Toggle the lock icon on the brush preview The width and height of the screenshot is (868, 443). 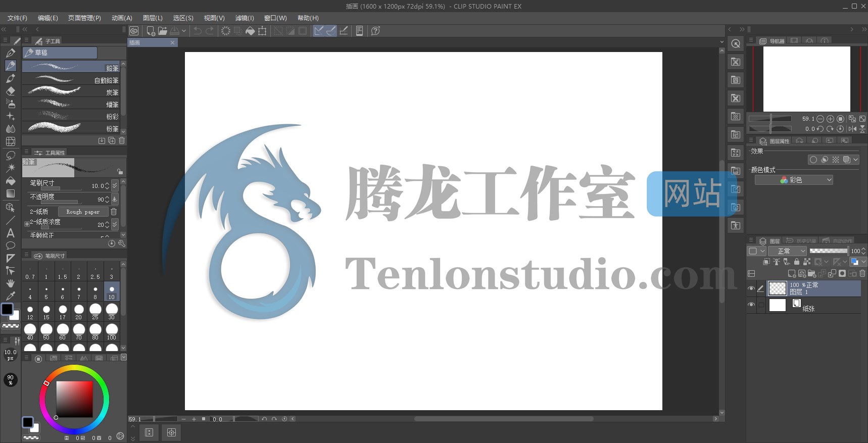(120, 172)
